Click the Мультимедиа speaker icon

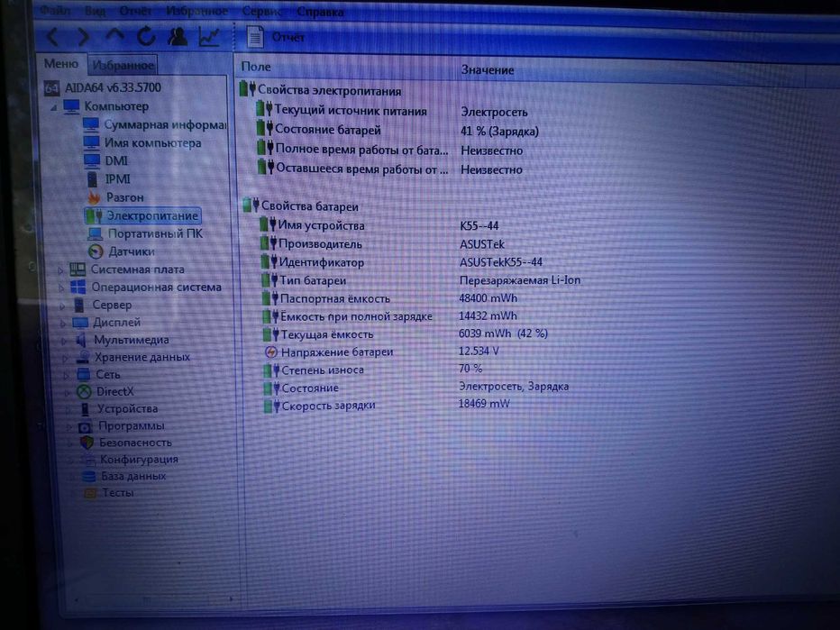[x=81, y=340]
